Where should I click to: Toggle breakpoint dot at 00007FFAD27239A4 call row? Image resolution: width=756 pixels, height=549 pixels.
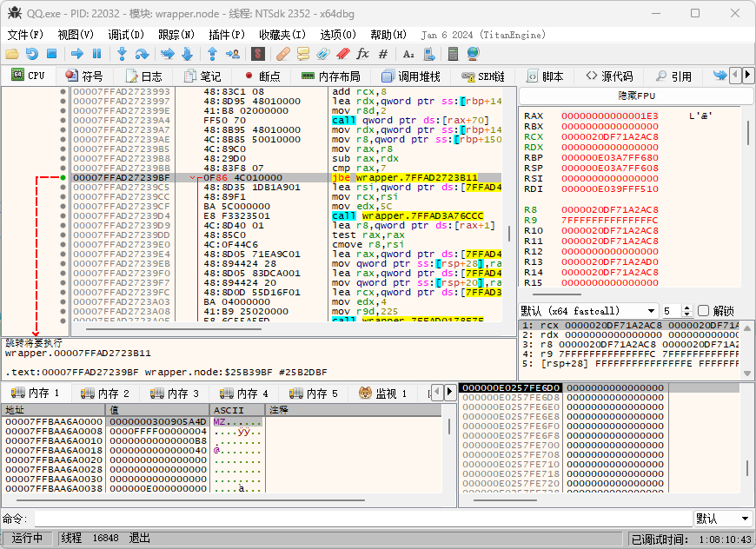pyautogui.click(x=63, y=120)
